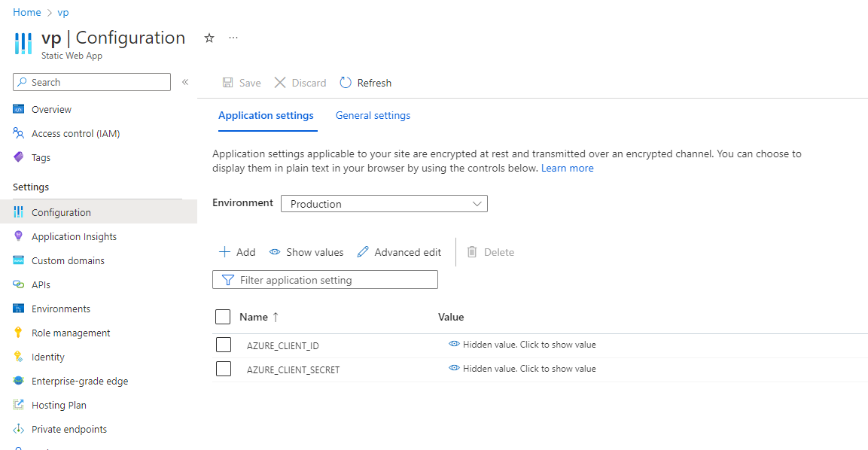Go to Home via breadcrumb link
This screenshot has height=450, width=868.
26,12
